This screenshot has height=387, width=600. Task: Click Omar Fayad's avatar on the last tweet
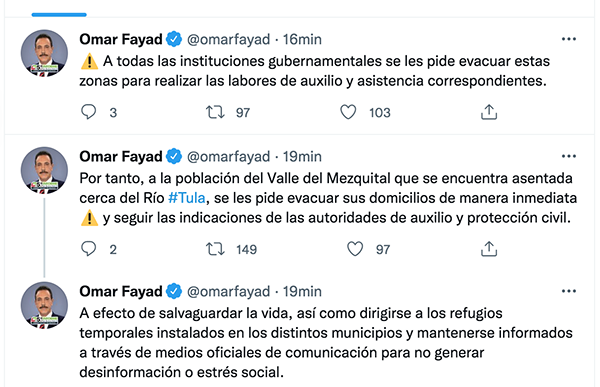tap(44, 305)
